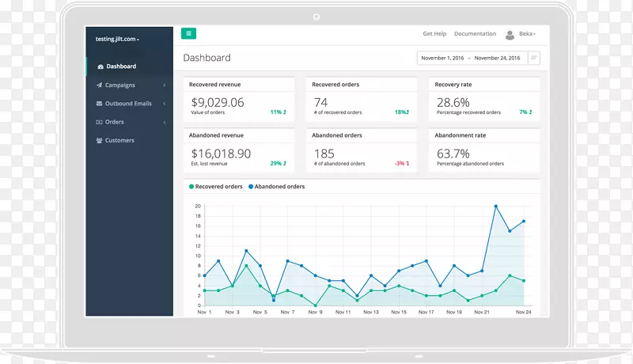Open the Get Help link

(434, 34)
